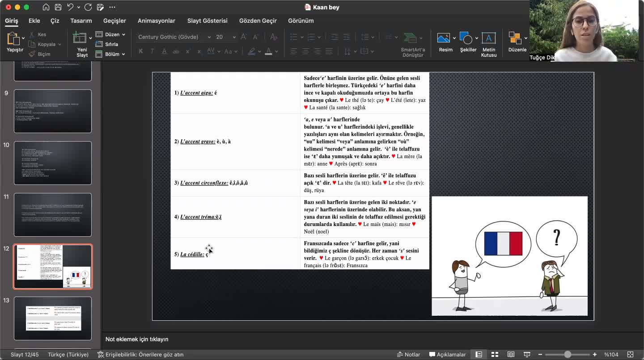Click SmartArt'a Dönüştür icon

coord(411,38)
